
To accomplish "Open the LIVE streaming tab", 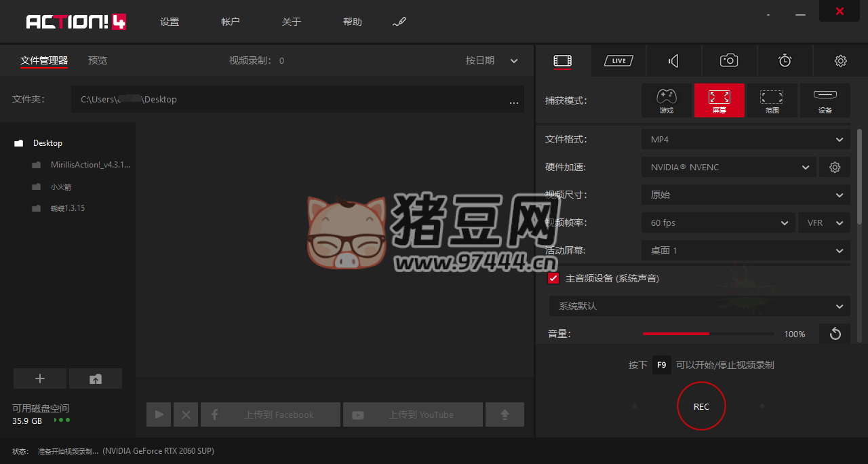I will [x=618, y=61].
